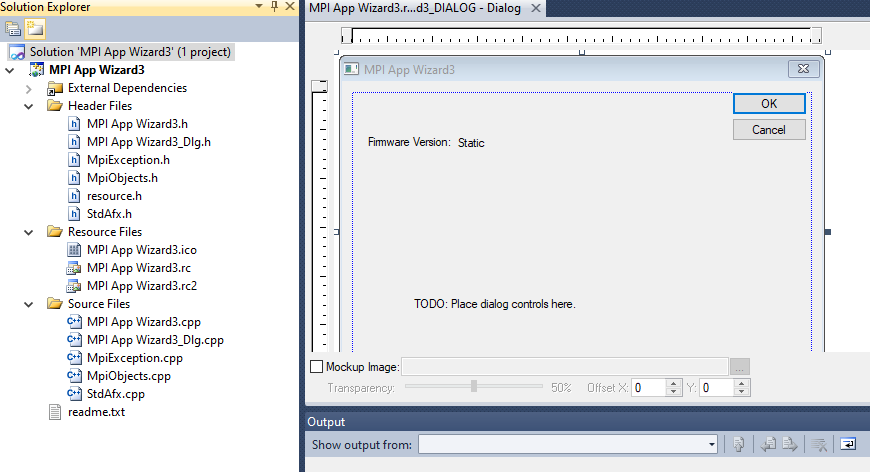Click C++ icon of MPI App Wizard3_Dlg.cpp
870x472 pixels.
point(74,340)
